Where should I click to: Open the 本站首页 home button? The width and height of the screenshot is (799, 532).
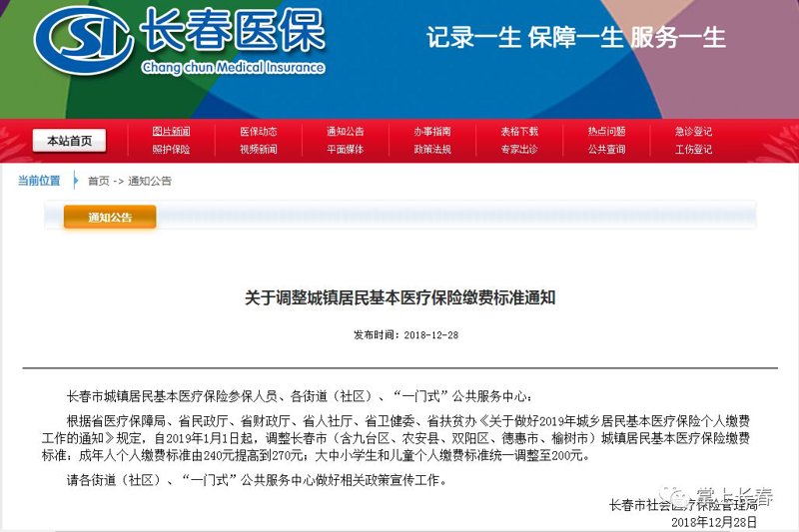click(69, 141)
